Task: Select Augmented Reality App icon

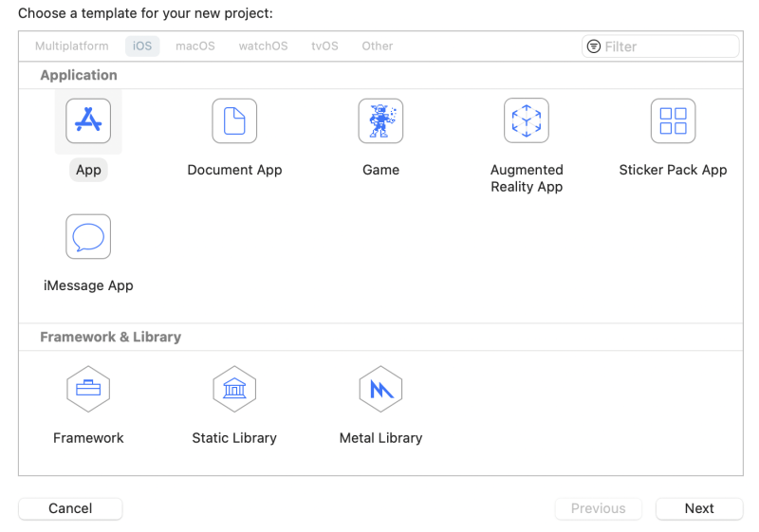Action: coord(527,120)
